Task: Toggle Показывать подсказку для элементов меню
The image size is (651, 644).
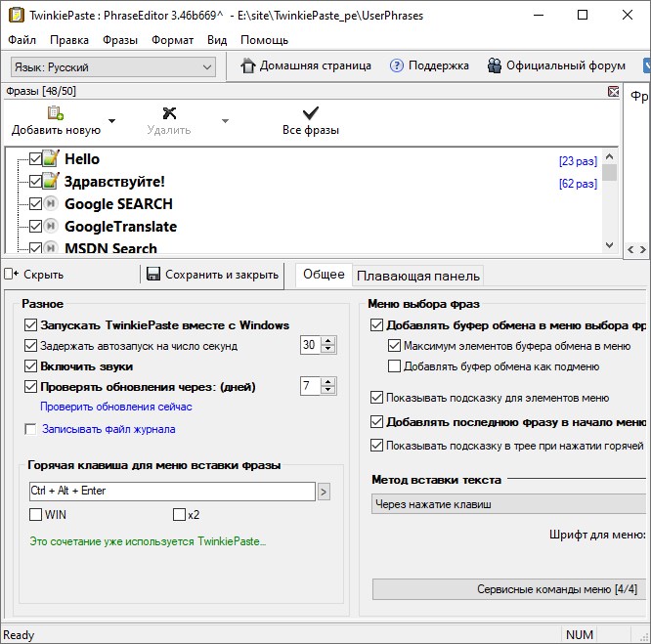Action: point(376,398)
